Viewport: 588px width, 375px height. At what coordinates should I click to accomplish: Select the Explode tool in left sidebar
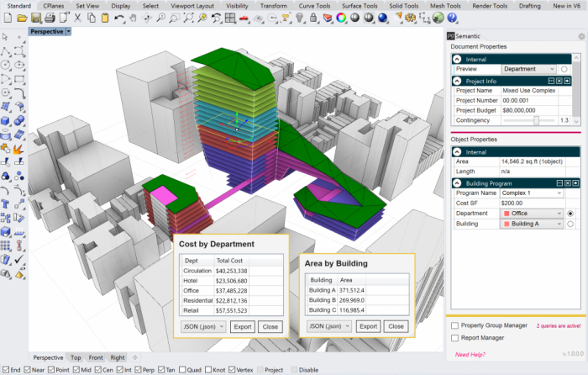(x=18, y=149)
